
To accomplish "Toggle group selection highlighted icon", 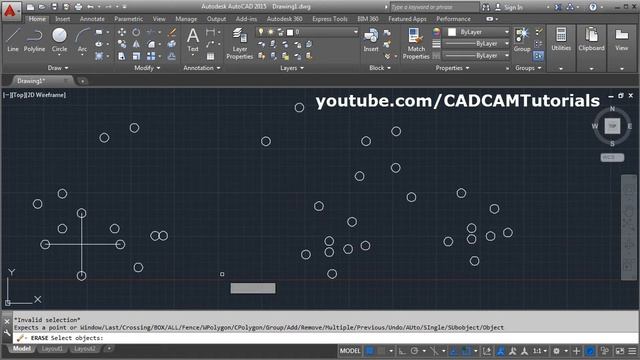I will 538,56.
